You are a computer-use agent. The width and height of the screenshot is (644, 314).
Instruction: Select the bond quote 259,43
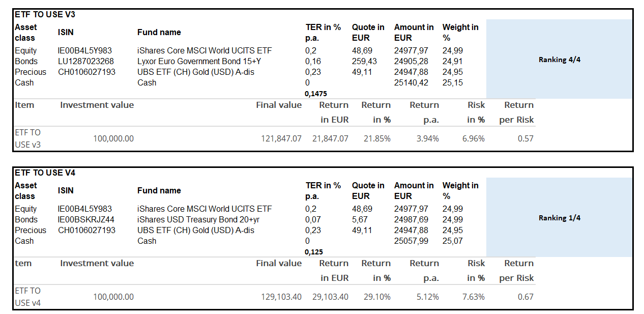[365, 62]
